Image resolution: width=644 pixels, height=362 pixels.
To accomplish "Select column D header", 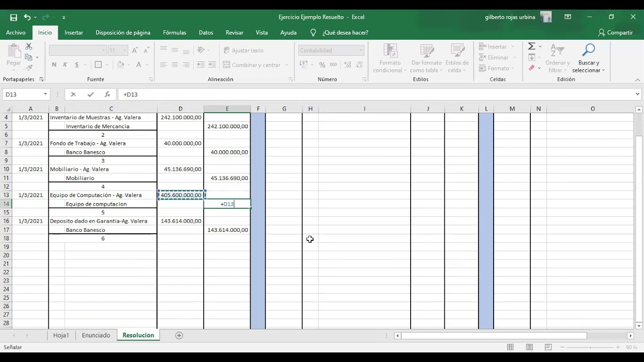I will tap(180, 109).
